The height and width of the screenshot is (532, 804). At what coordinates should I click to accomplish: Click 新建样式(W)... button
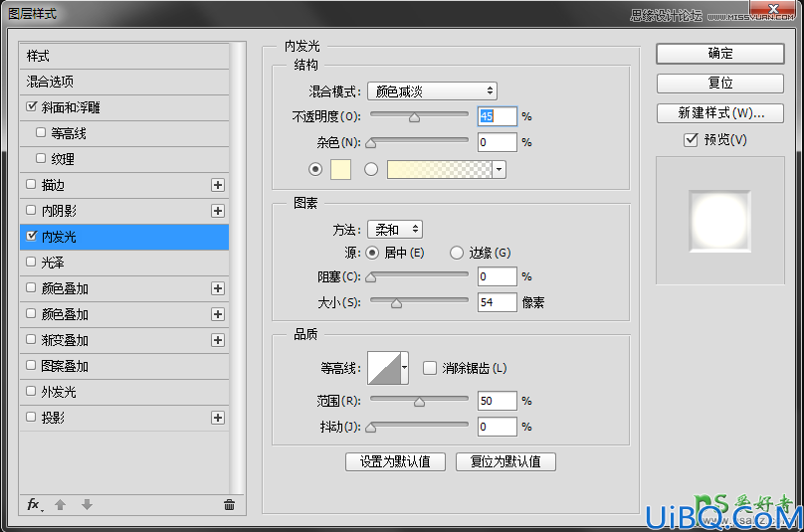(719, 112)
